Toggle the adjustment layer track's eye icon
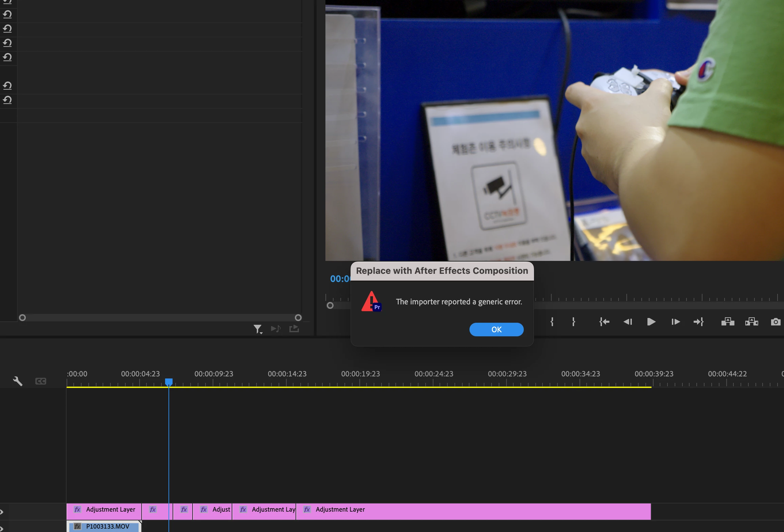Viewport: 784px width, 532px height. tap(2, 512)
